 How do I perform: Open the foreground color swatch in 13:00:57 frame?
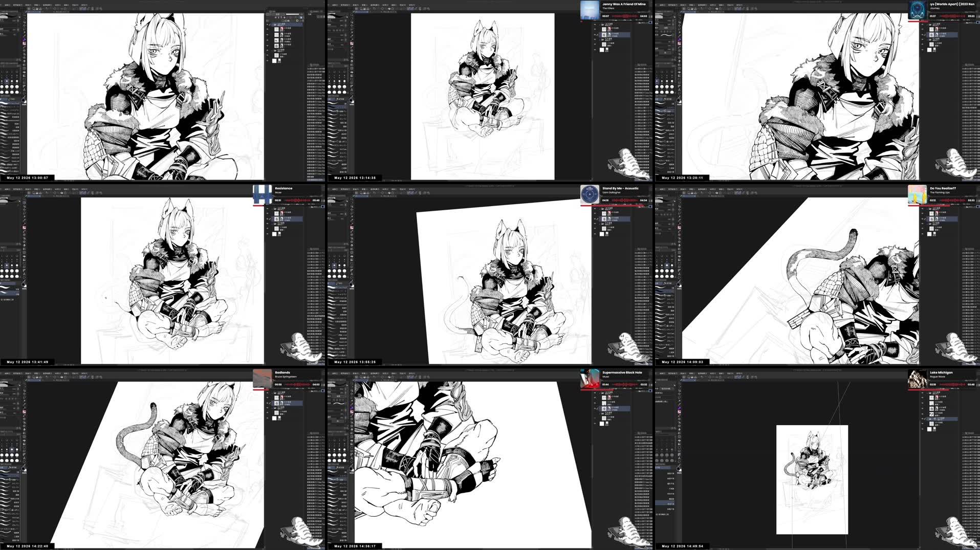23,100
